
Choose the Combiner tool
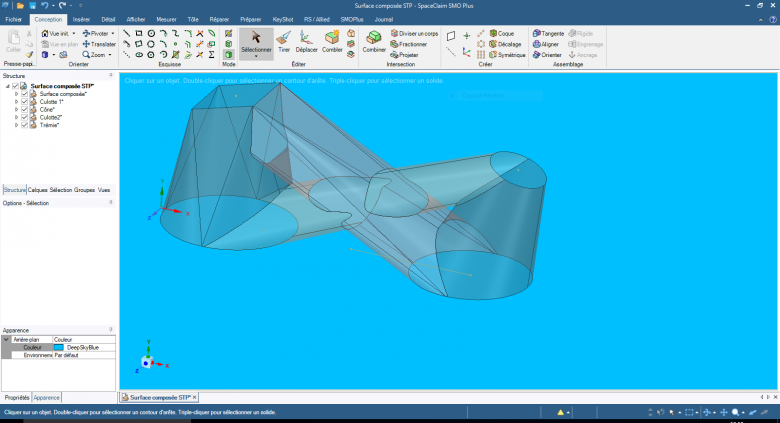[374, 40]
